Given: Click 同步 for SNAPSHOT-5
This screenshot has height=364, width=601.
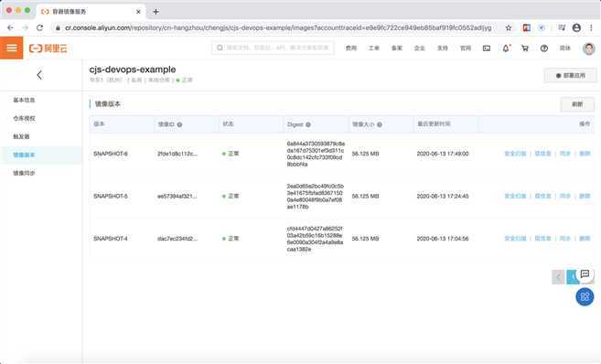Looking at the screenshot, I should [565, 197].
